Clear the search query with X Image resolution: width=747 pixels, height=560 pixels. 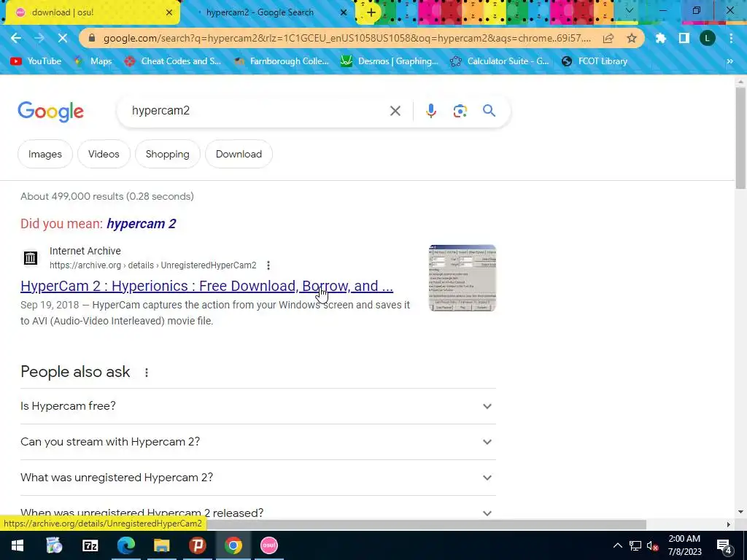(395, 111)
